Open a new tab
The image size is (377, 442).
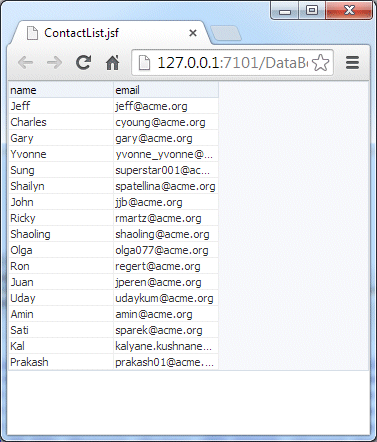(x=226, y=34)
